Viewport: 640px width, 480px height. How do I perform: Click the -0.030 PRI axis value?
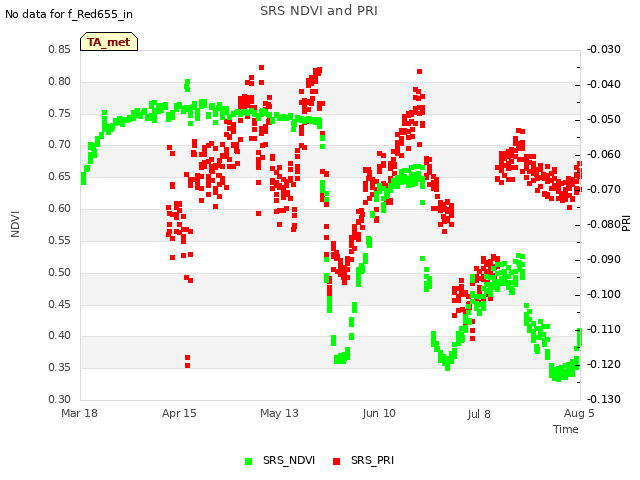604,49
